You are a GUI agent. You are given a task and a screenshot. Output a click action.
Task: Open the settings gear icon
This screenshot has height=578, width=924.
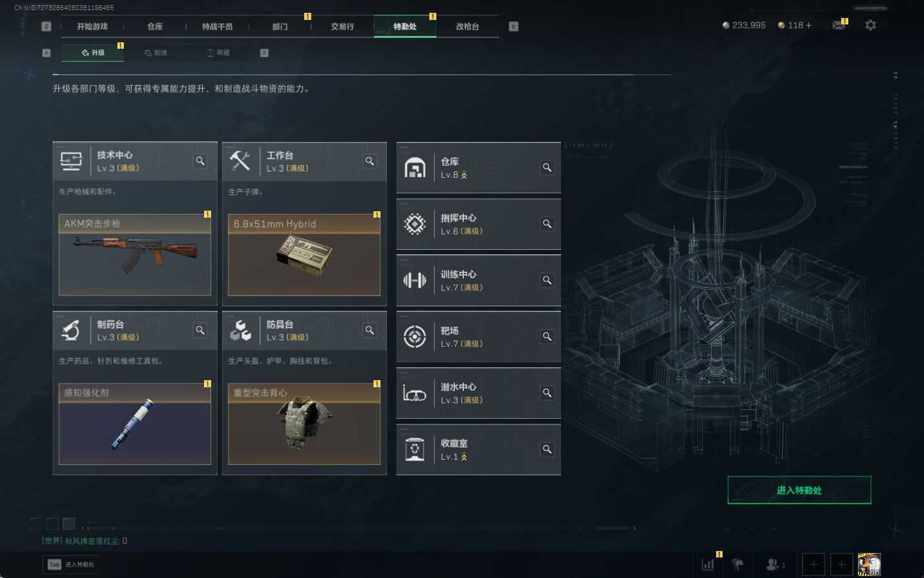click(x=870, y=25)
